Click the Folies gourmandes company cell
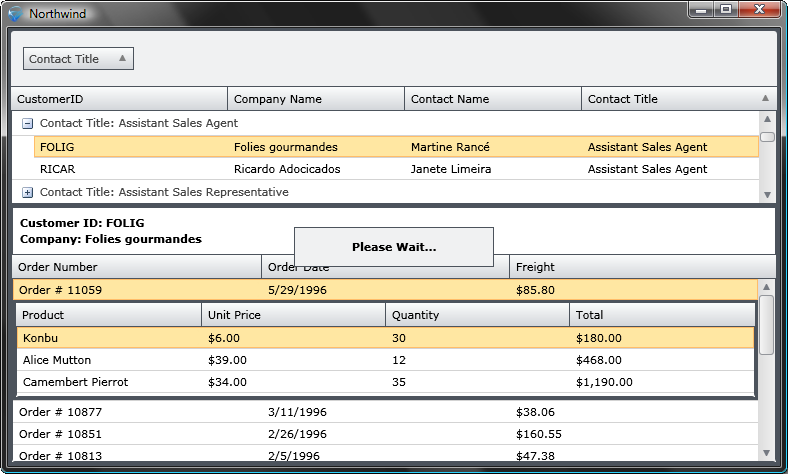 point(285,147)
